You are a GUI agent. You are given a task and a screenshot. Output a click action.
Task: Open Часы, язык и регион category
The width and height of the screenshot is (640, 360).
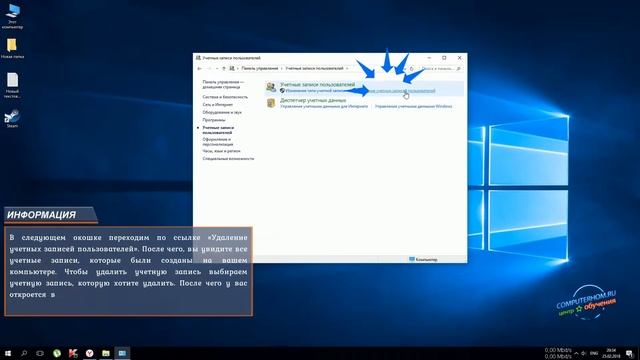coord(221,151)
